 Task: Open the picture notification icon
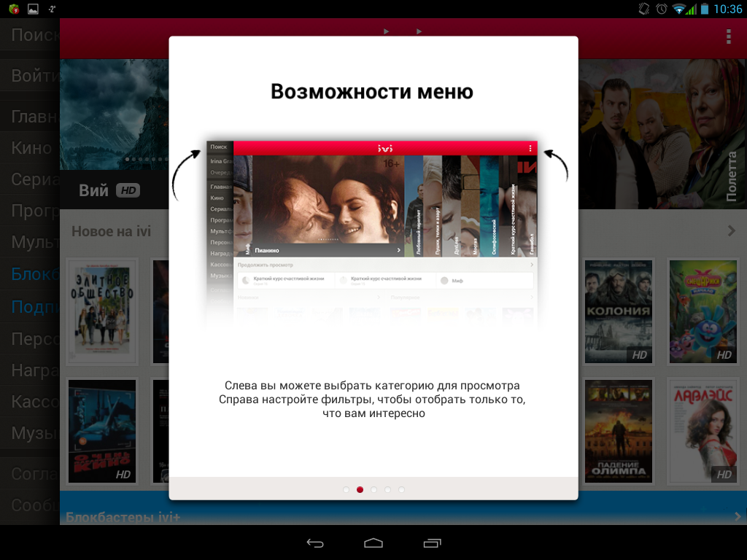[x=33, y=9]
